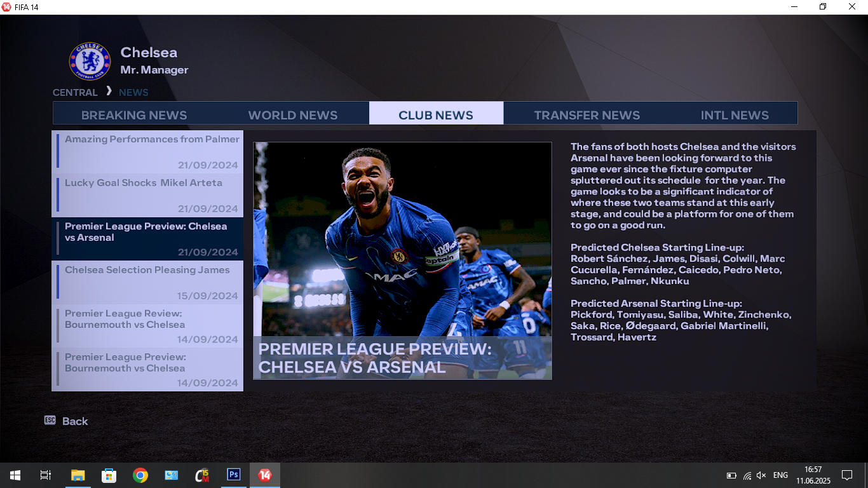Click the ESC key icon beside Back
Image resolution: width=868 pixels, height=488 pixels.
(x=50, y=420)
